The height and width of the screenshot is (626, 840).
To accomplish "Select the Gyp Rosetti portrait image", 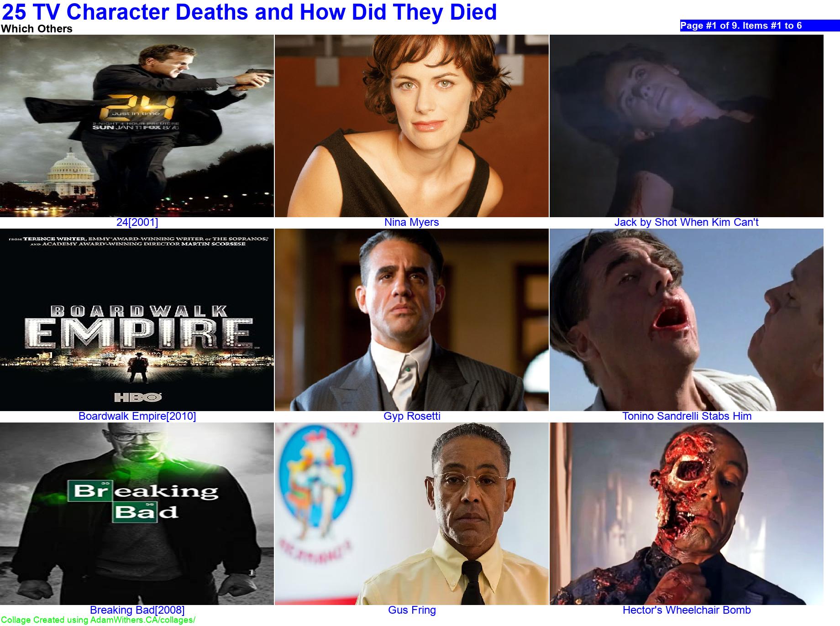I will pyautogui.click(x=412, y=320).
